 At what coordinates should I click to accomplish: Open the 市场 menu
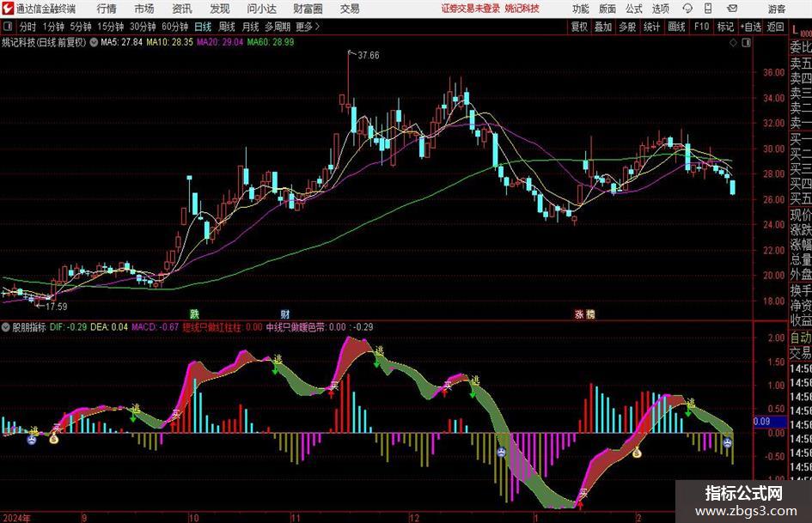point(144,9)
